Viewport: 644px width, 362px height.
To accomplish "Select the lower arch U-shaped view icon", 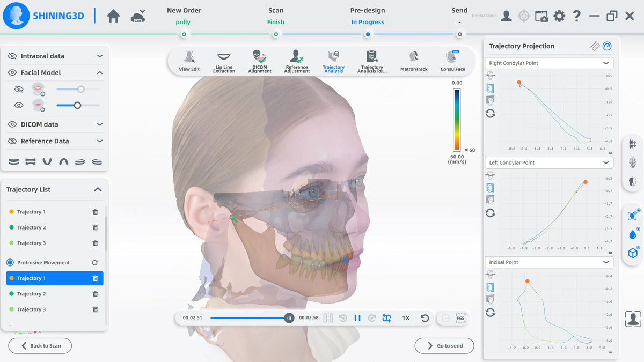I will coord(47,161).
